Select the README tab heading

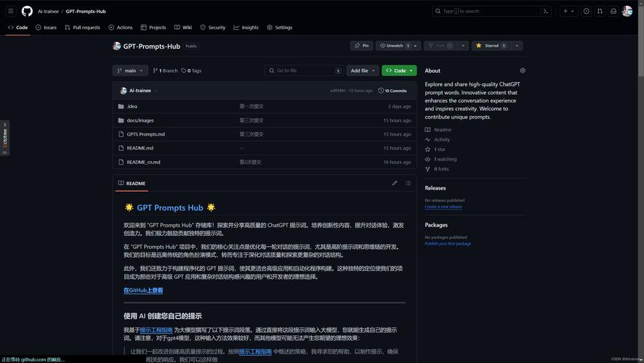132,184
